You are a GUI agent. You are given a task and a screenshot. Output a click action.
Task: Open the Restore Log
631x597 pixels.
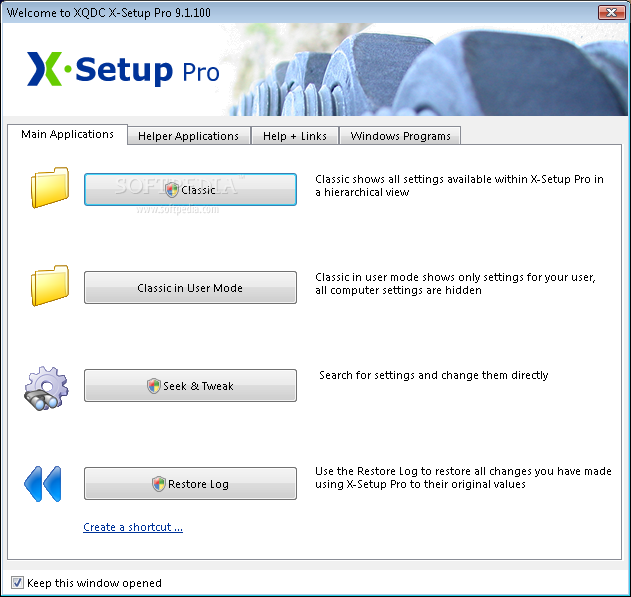tap(190, 484)
